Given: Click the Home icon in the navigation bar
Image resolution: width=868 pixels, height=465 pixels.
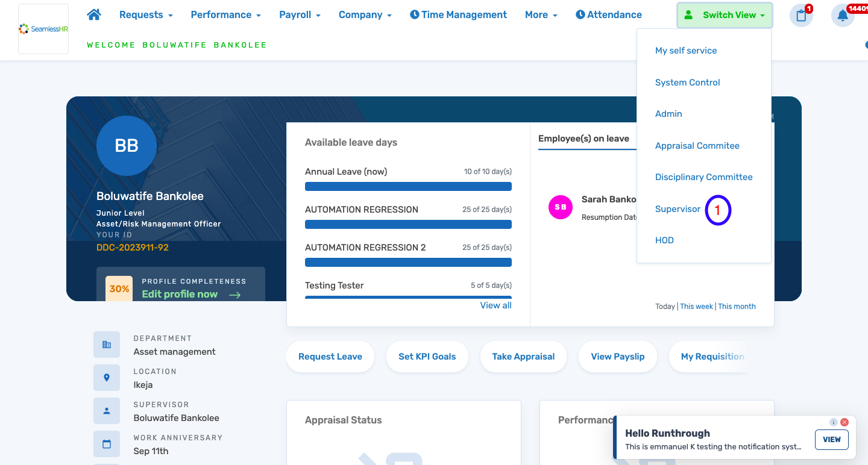Looking at the screenshot, I should (x=94, y=14).
